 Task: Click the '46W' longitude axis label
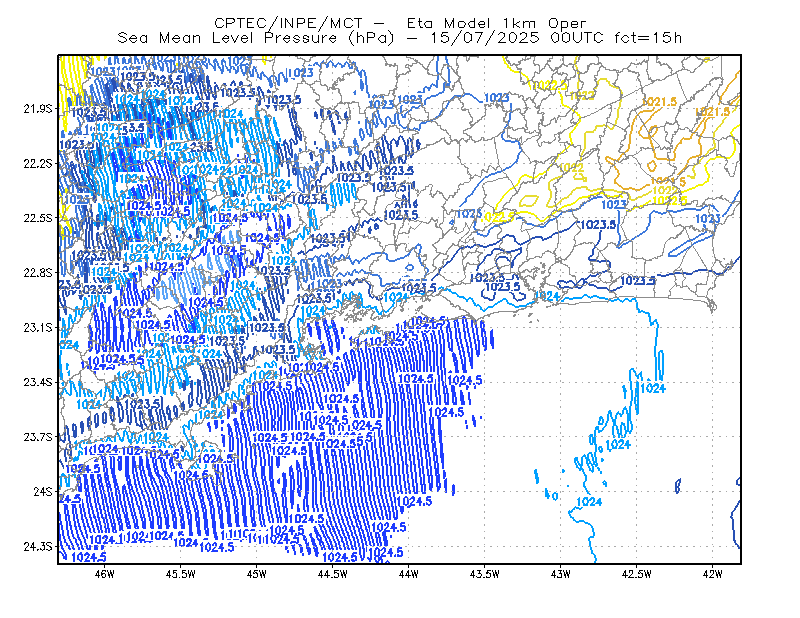[x=105, y=574]
